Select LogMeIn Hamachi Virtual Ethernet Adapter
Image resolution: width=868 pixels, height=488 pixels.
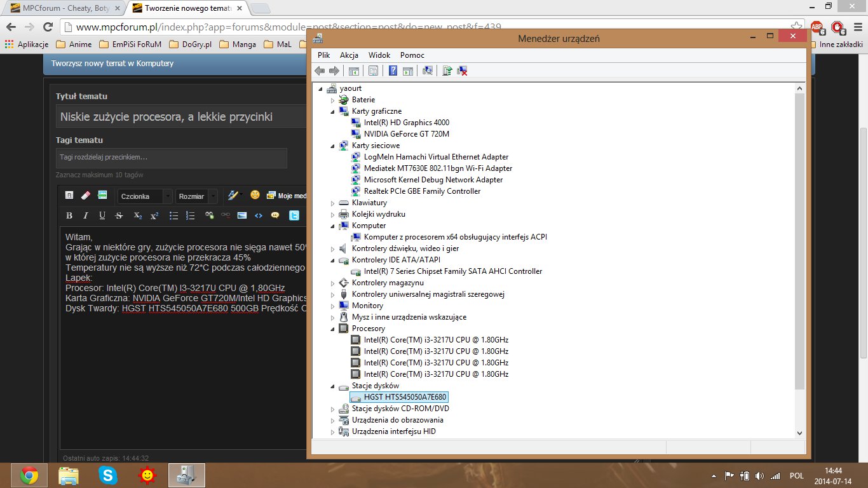436,157
